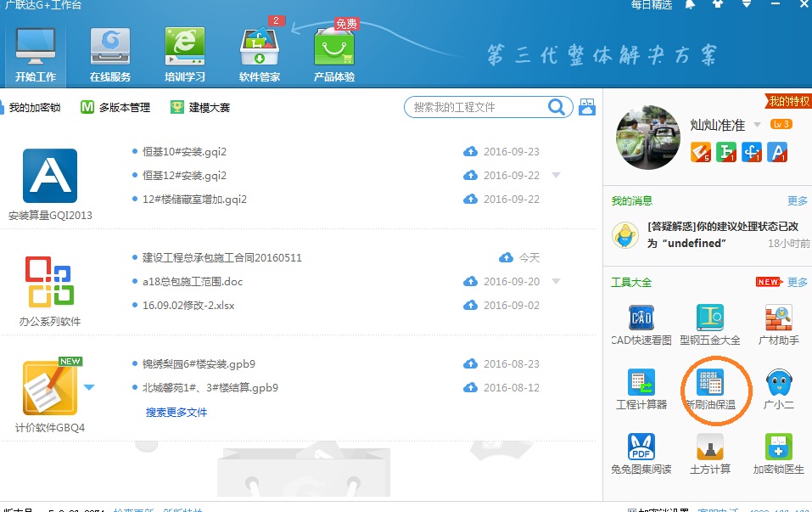Click cloud upload icon for 恒基10#安装.gqi2
The height and width of the screenshot is (512, 812).
coord(470,151)
